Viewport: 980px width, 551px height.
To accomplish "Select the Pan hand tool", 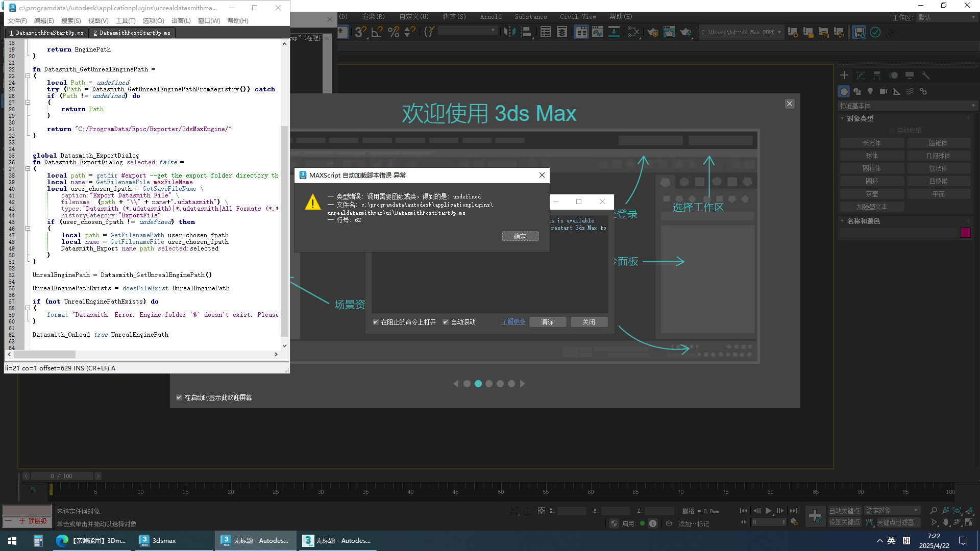I will click(945, 522).
